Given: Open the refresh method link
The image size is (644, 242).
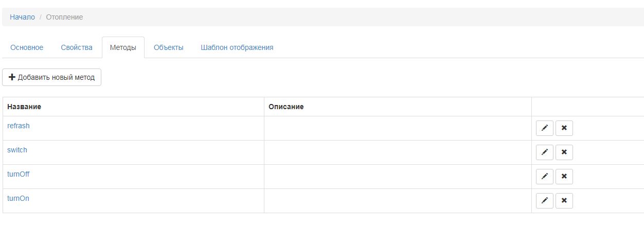Looking at the screenshot, I should (19, 126).
